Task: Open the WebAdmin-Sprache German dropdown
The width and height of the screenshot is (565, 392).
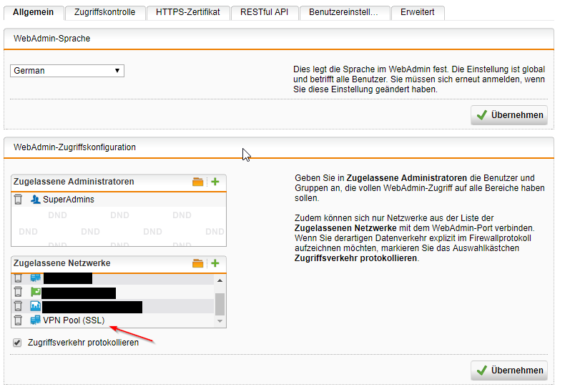Action: pyautogui.click(x=67, y=71)
